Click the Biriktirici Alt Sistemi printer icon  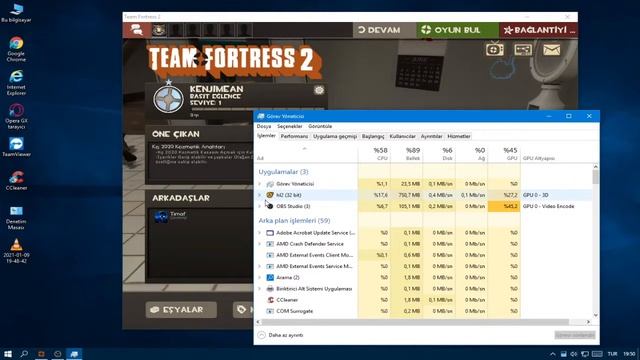coord(270,289)
